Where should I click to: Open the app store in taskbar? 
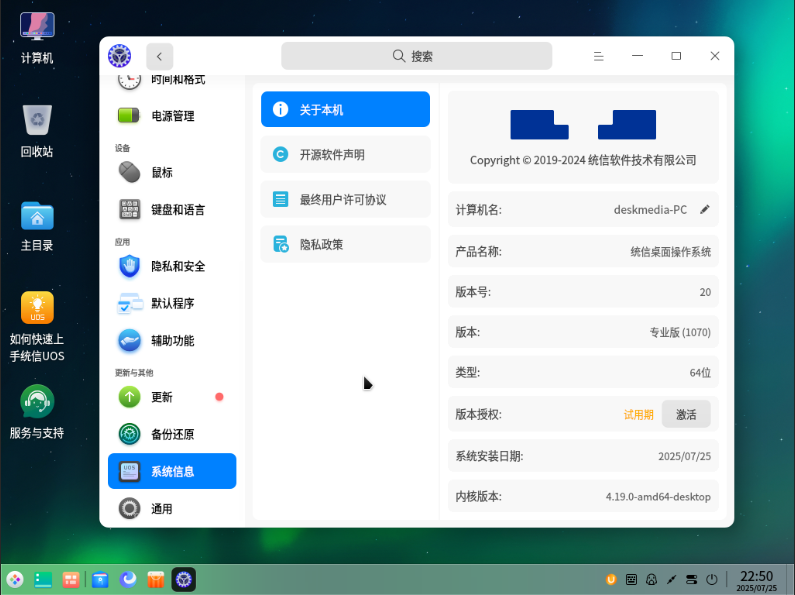click(x=156, y=579)
